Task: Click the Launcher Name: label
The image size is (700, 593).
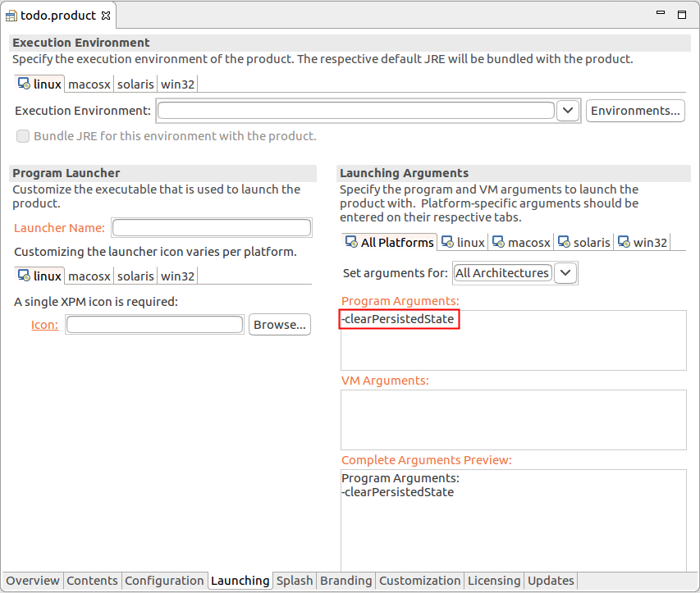Action: tap(59, 228)
